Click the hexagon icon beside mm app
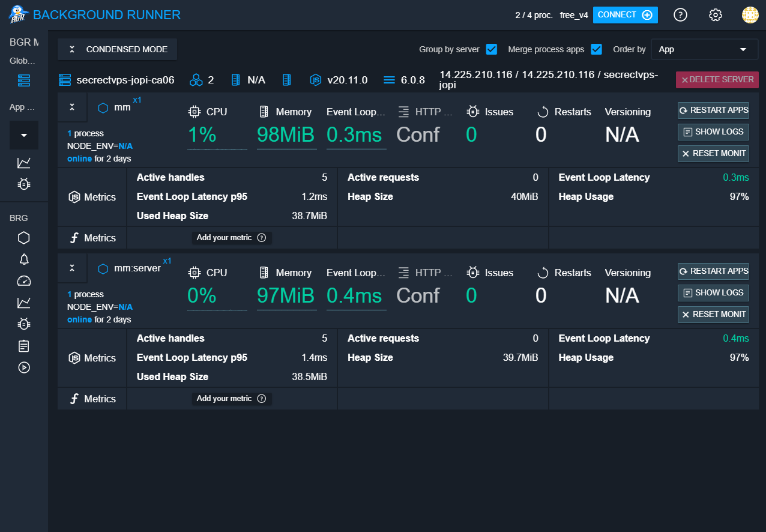The height and width of the screenshot is (532, 766). pos(103,108)
